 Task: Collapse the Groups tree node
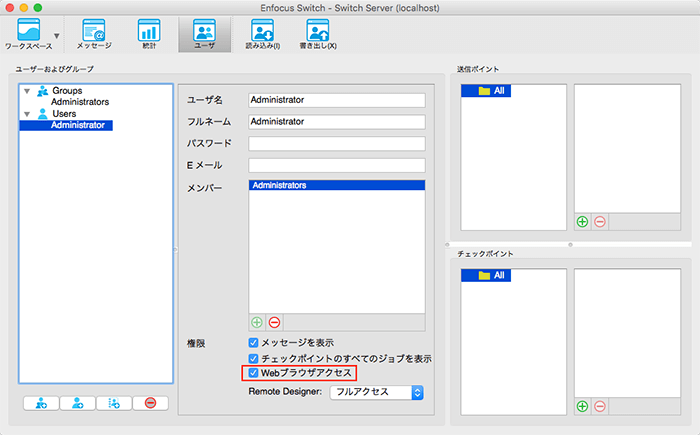tap(27, 91)
